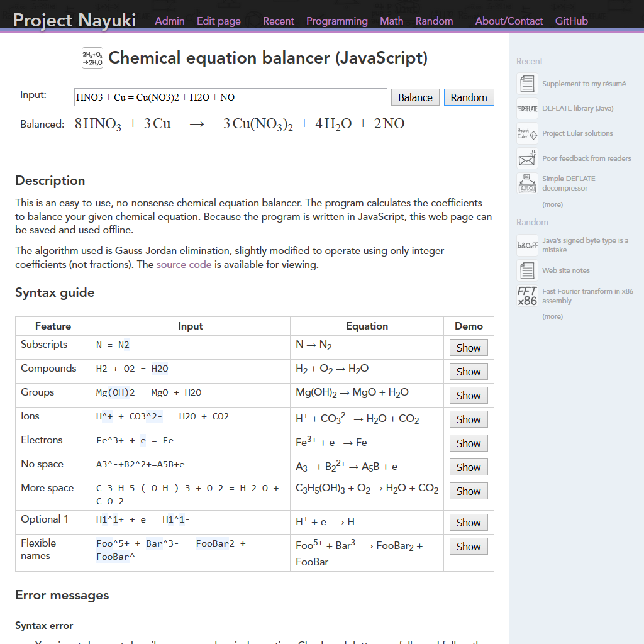Open Fast Fourier transform in x86 link

587,296
